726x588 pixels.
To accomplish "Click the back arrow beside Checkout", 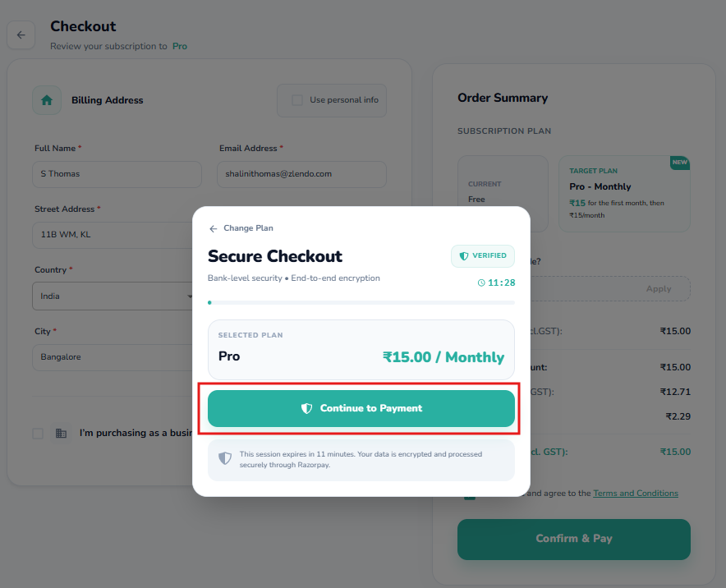I will pyautogui.click(x=21, y=34).
